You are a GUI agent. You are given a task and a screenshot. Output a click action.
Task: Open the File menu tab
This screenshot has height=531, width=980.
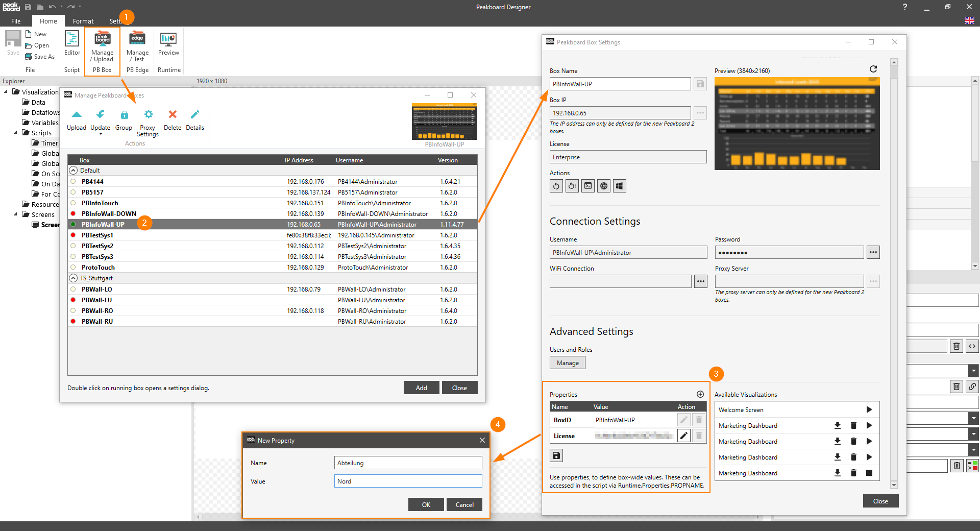click(16, 21)
